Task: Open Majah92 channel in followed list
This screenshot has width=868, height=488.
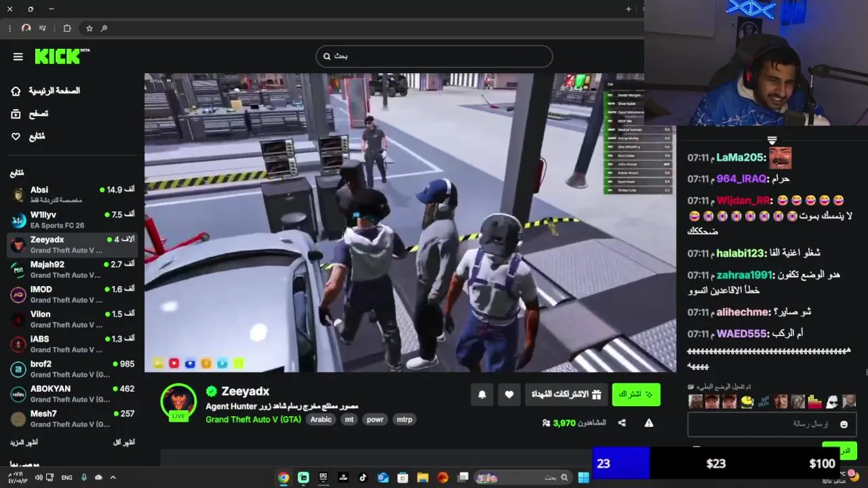Action: (x=72, y=269)
